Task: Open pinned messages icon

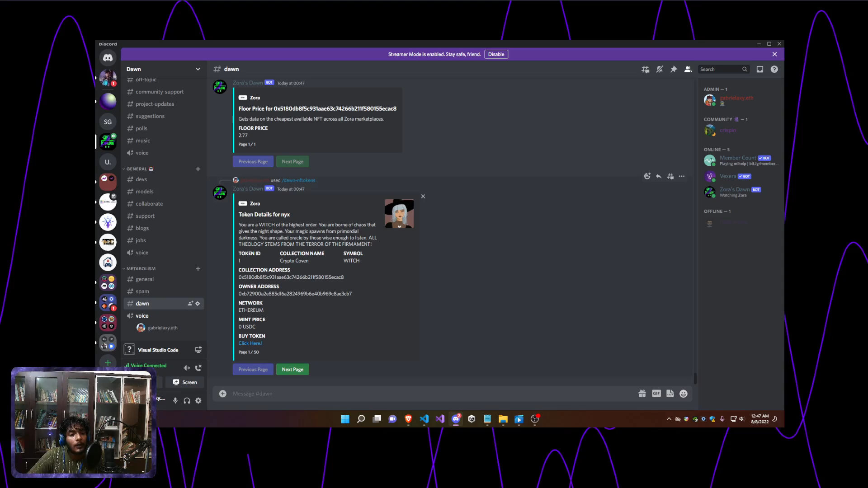Action: [x=674, y=69]
